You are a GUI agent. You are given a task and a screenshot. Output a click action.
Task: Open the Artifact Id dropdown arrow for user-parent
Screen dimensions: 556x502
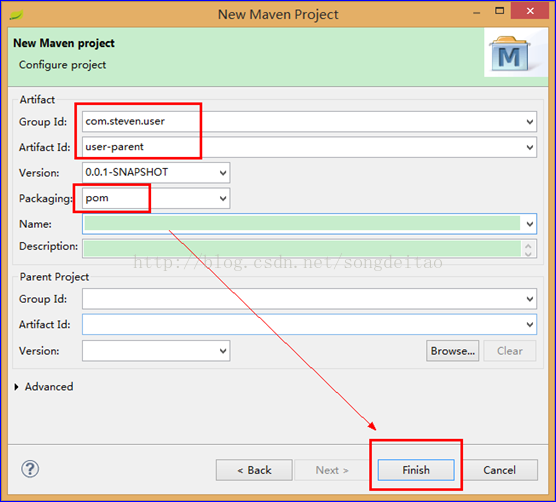pyautogui.click(x=530, y=147)
